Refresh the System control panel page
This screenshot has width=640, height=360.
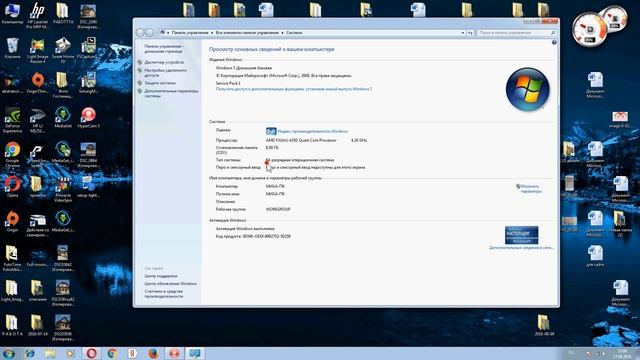[x=470, y=33]
